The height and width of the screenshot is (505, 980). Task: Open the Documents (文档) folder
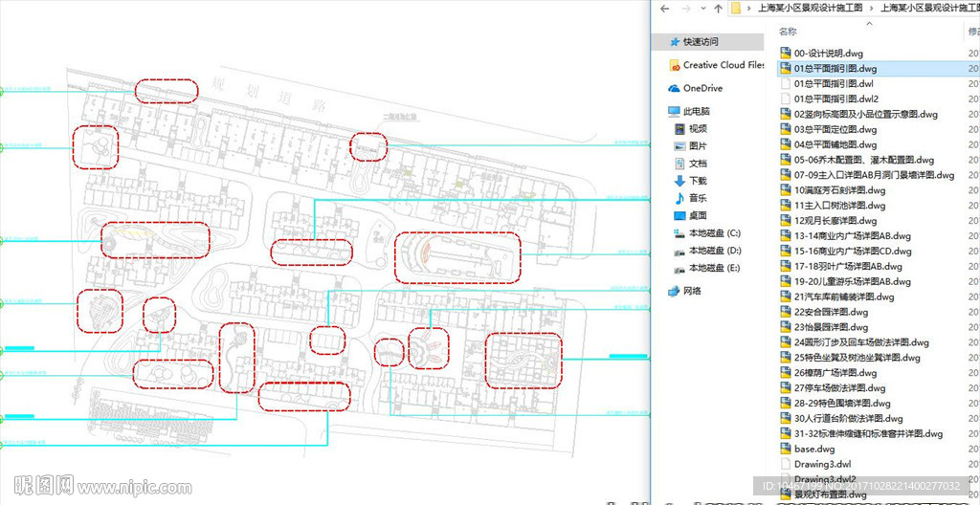pyautogui.click(x=698, y=164)
